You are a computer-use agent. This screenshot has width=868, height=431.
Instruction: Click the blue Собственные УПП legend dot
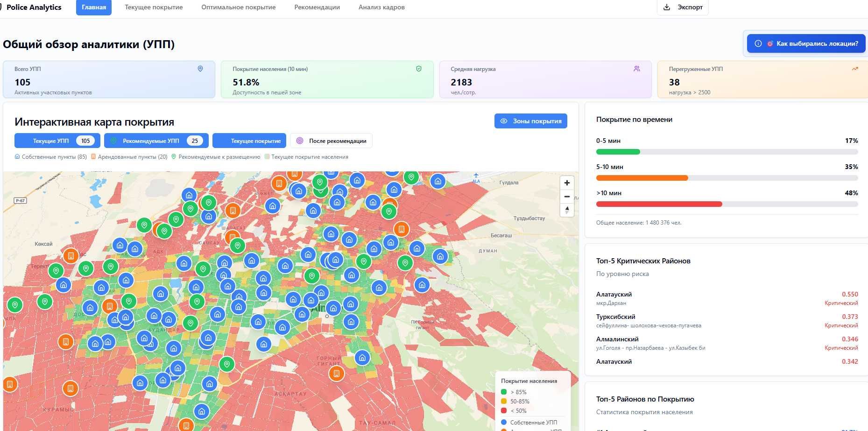click(504, 422)
